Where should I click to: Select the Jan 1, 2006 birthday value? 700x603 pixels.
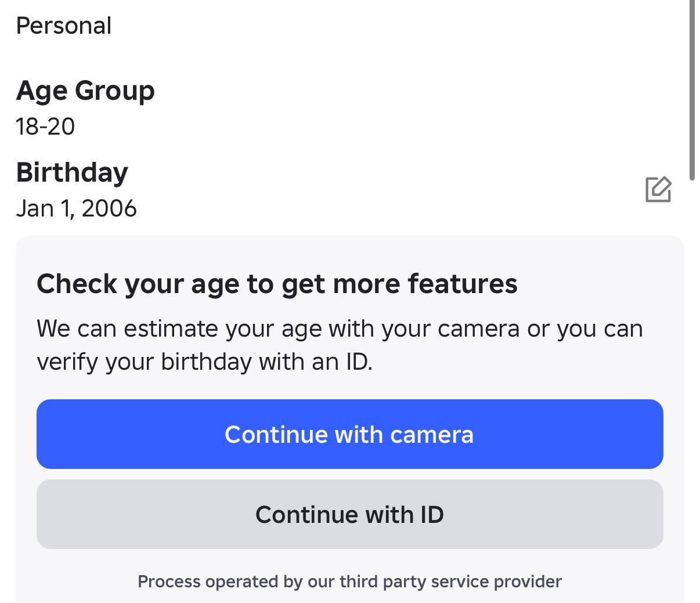[x=77, y=208]
